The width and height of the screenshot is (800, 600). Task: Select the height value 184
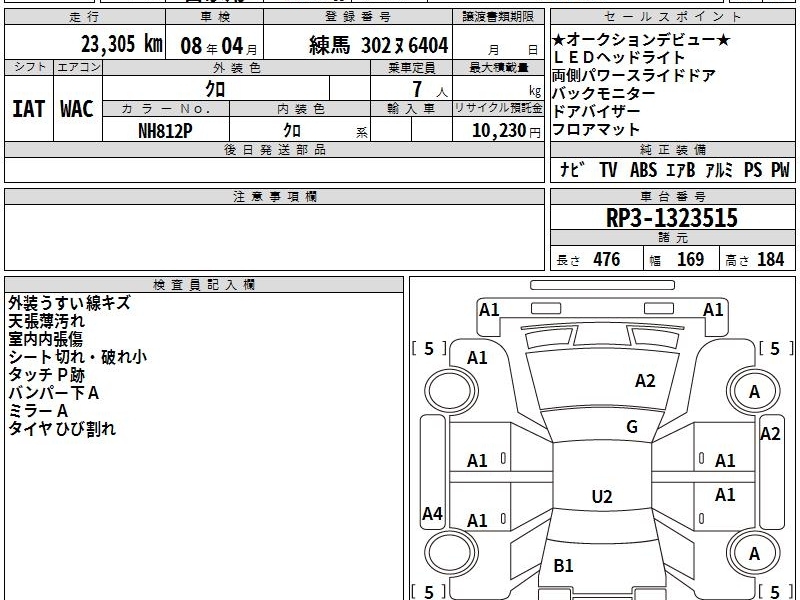tap(770, 259)
